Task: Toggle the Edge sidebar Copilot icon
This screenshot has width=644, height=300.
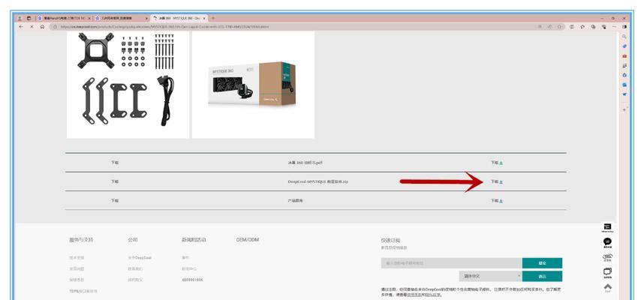Action: tap(624, 27)
